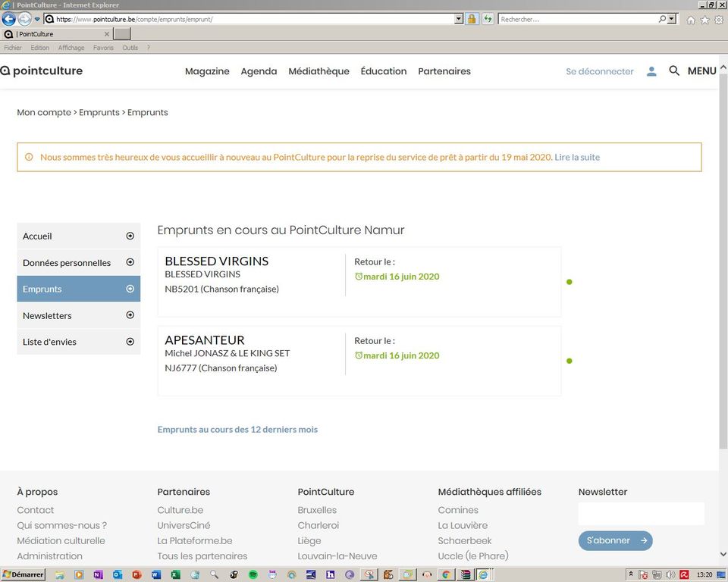Click the green status dot for APESANTEUR
This screenshot has height=582, width=728.
pos(570,361)
